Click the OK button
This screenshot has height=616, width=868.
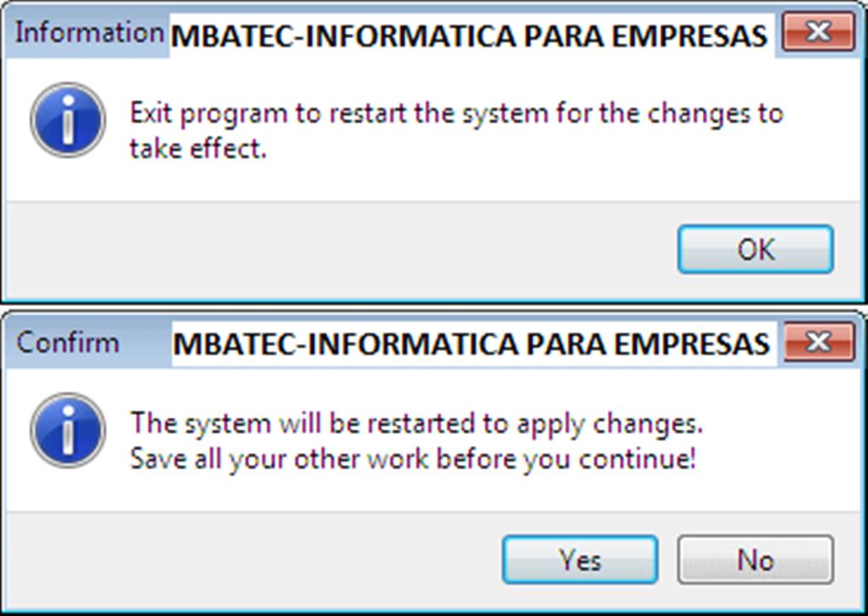[x=755, y=249]
